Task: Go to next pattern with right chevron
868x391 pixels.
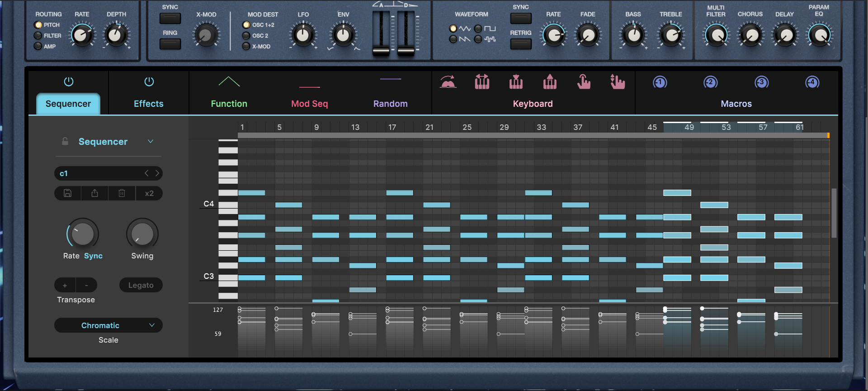Action: pyautogui.click(x=157, y=173)
